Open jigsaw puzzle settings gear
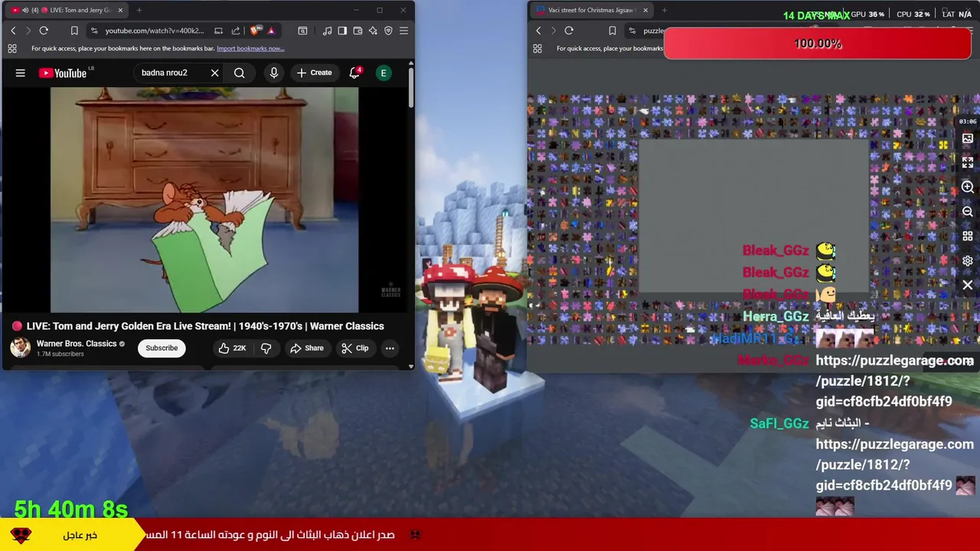This screenshot has height=551, width=980. tap(968, 261)
